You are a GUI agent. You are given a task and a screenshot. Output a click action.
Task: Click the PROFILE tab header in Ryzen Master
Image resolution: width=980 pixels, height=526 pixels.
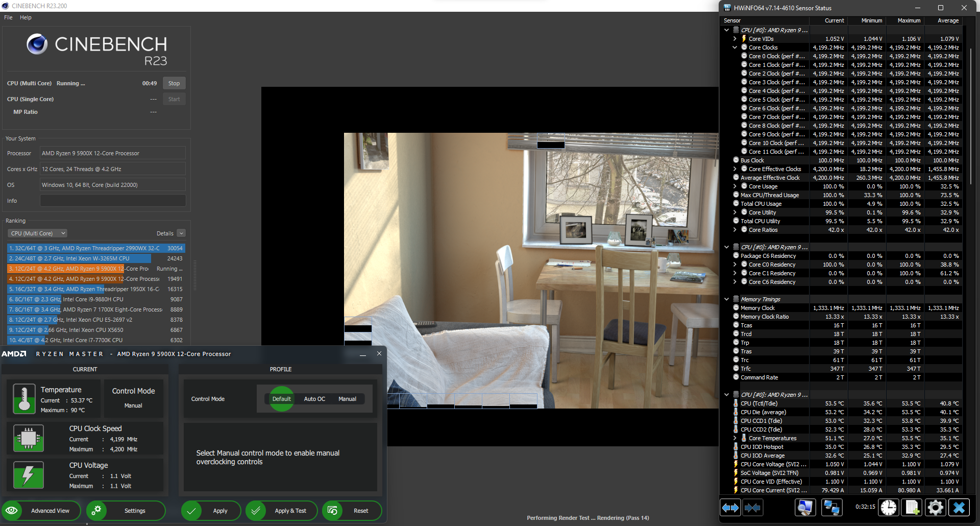(x=281, y=369)
